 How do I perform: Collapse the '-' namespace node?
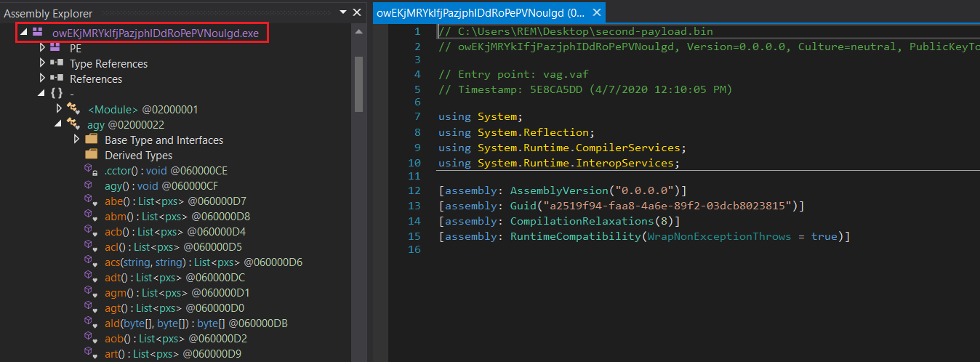(41, 94)
